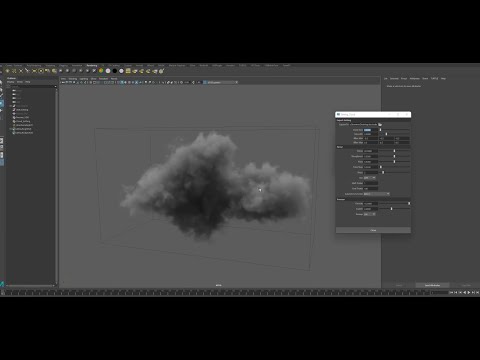Click the topmost slider handle in the dialog

[x=380, y=130]
